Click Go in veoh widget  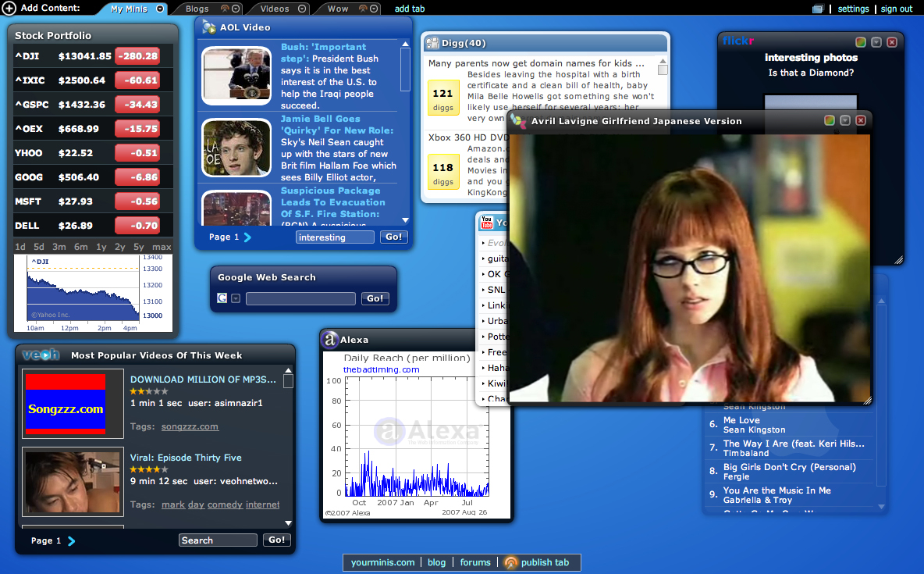tap(276, 540)
